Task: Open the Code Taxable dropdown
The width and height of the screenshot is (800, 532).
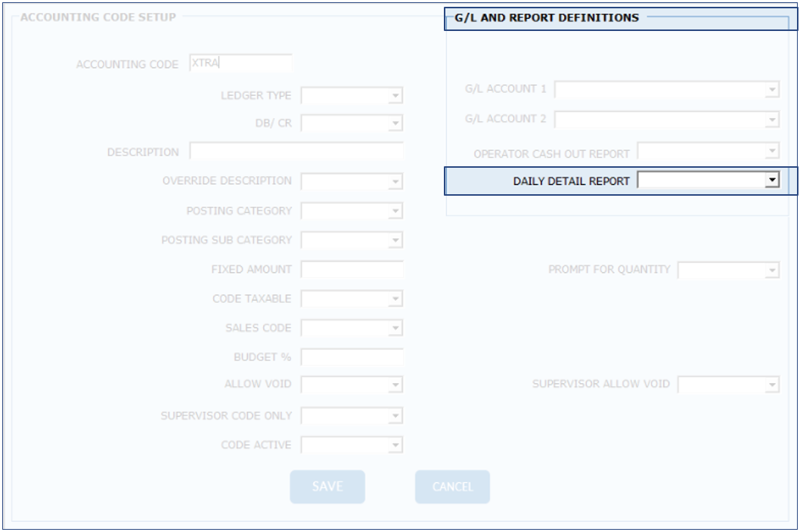Action: click(x=395, y=299)
